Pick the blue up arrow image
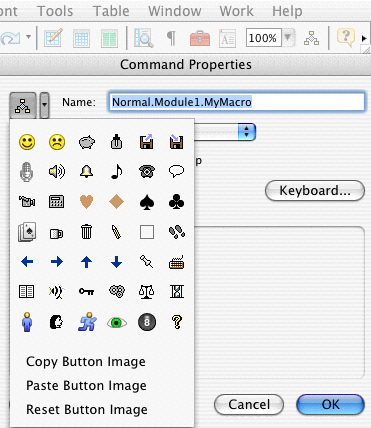Image resolution: width=371 pixels, height=428 pixels. (86, 262)
